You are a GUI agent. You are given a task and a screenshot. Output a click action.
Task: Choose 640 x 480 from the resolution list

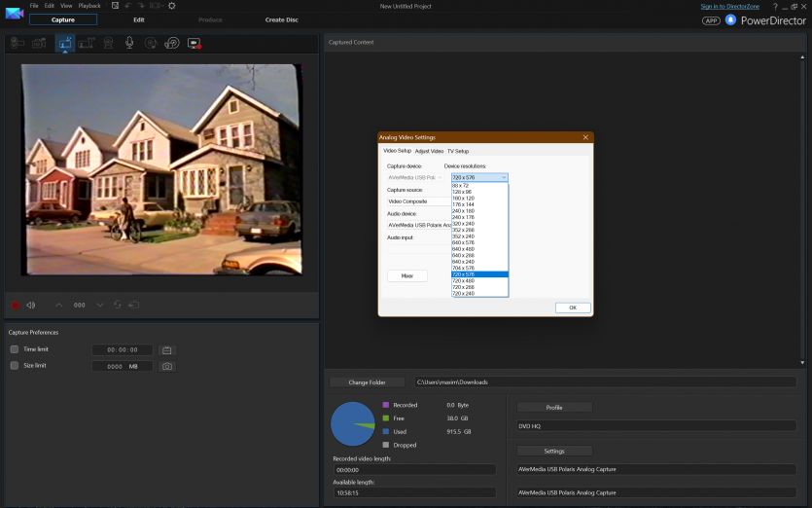point(477,249)
